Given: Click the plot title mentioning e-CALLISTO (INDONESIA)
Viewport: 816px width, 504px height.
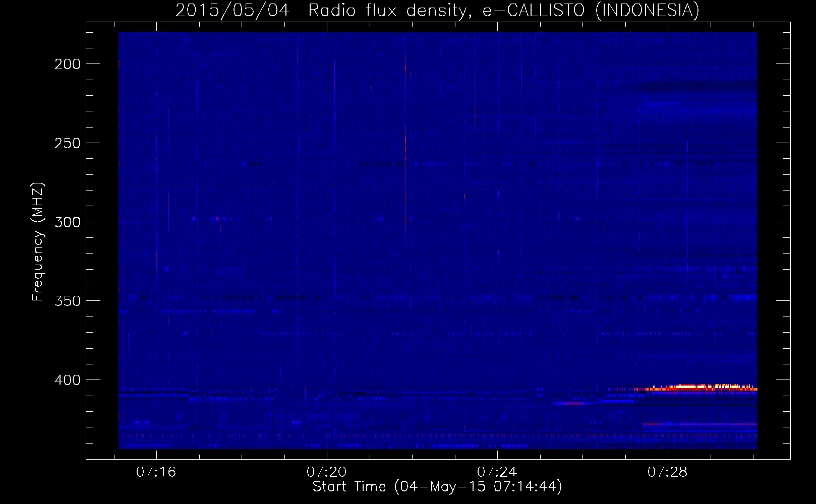Looking at the screenshot, I should [x=437, y=10].
